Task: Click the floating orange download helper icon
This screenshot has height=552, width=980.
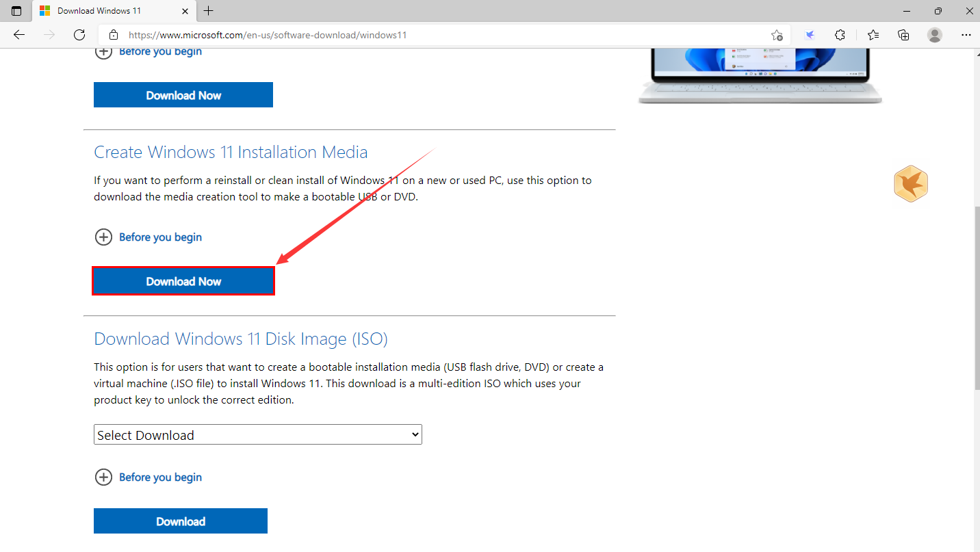Action: point(911,183)
